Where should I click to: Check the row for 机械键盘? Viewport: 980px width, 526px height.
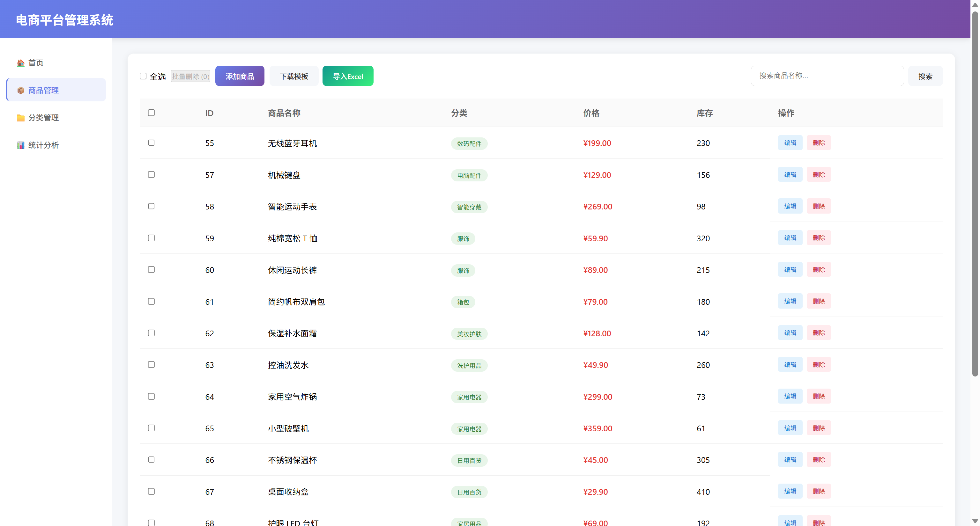(152, 174)
